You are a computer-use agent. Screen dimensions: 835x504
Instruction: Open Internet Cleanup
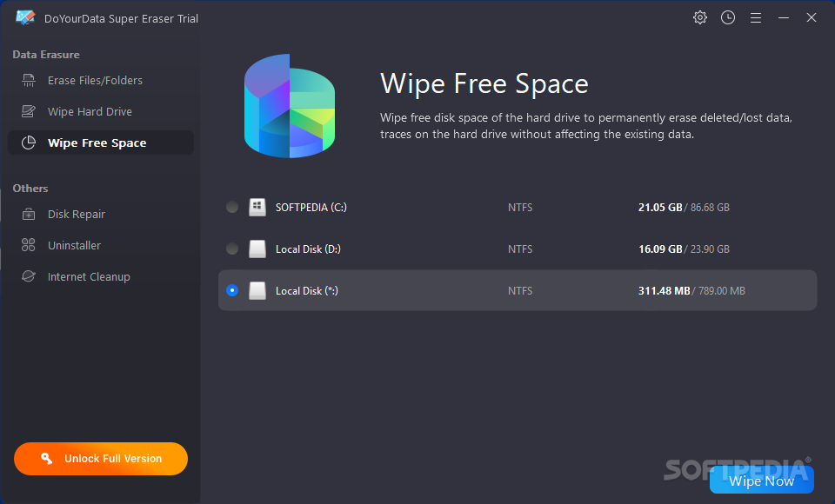pyautogui.click(x=101, y=276)
